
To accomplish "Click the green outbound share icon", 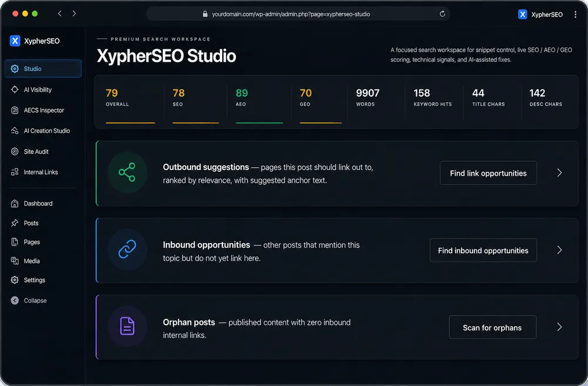I will click(x=127, y=172).
